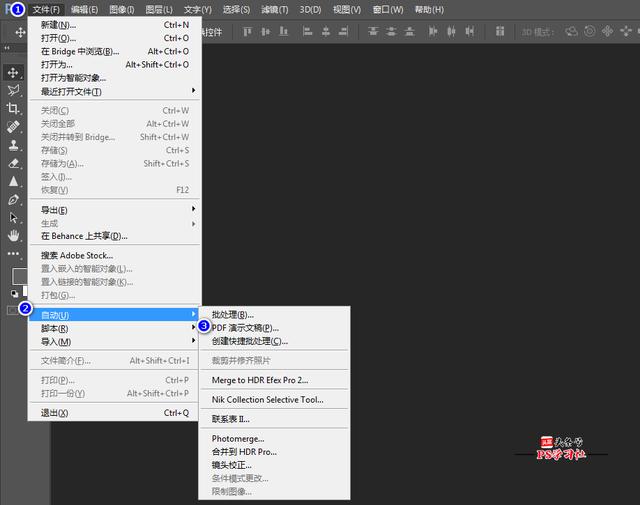
Task: Select the Hand tool
Action: pyautogui.click(x=13, y=236)
